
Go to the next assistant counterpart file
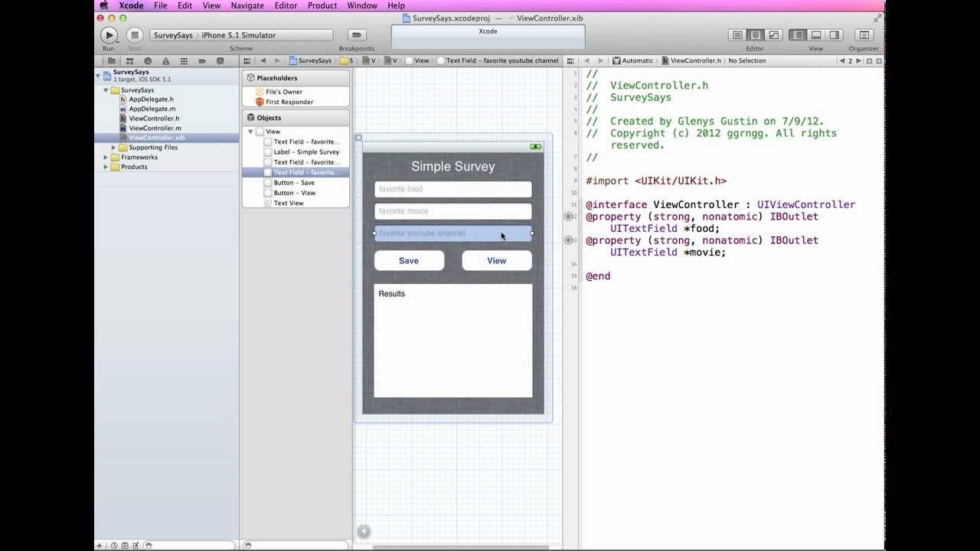(x=858, y=60)
